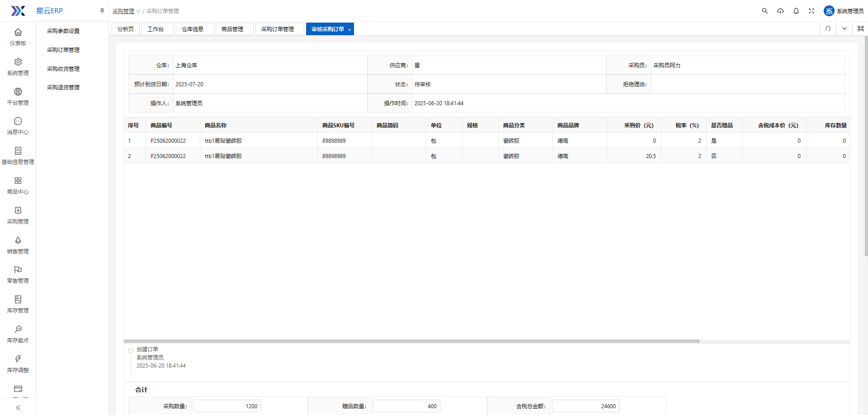Switch to the 商品管理 tab
The width and height of the screenshot is (868, 415).
(232, 29)
